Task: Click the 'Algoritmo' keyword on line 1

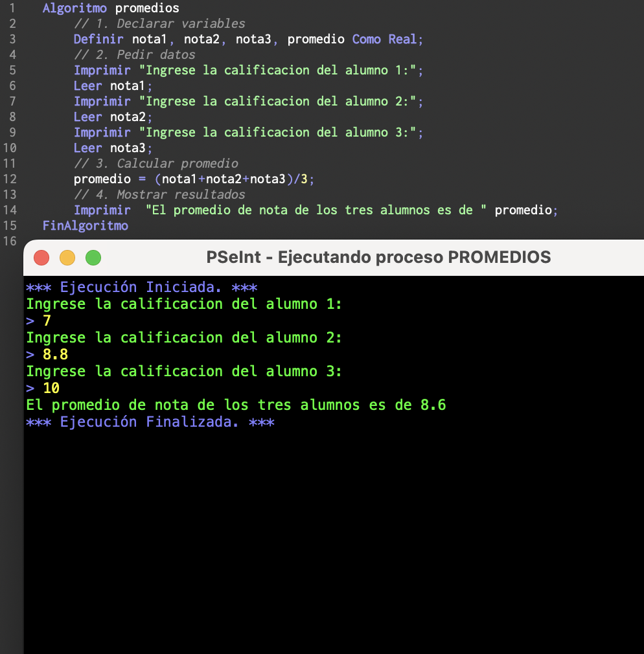Action: 75,8
